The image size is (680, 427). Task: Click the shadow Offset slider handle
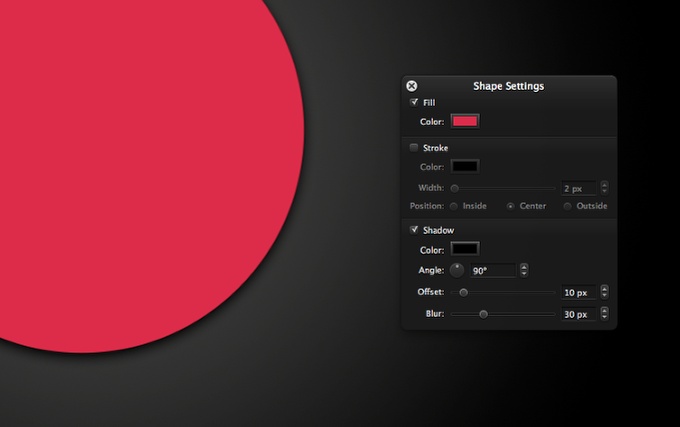click(463, 292)
